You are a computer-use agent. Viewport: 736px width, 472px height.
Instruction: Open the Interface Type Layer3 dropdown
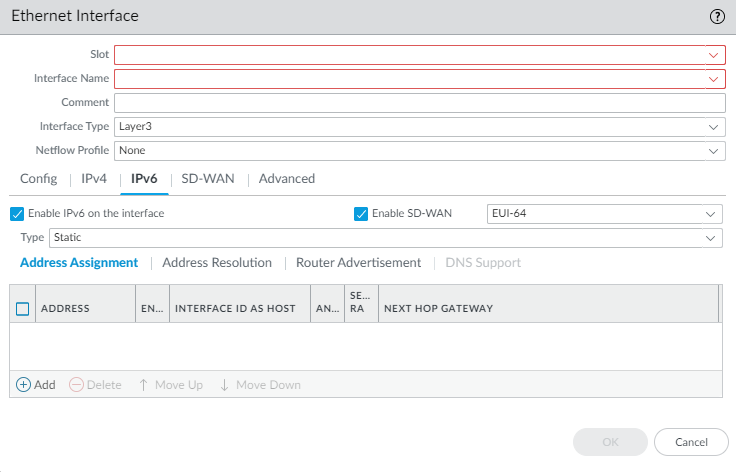coord(714,127)
